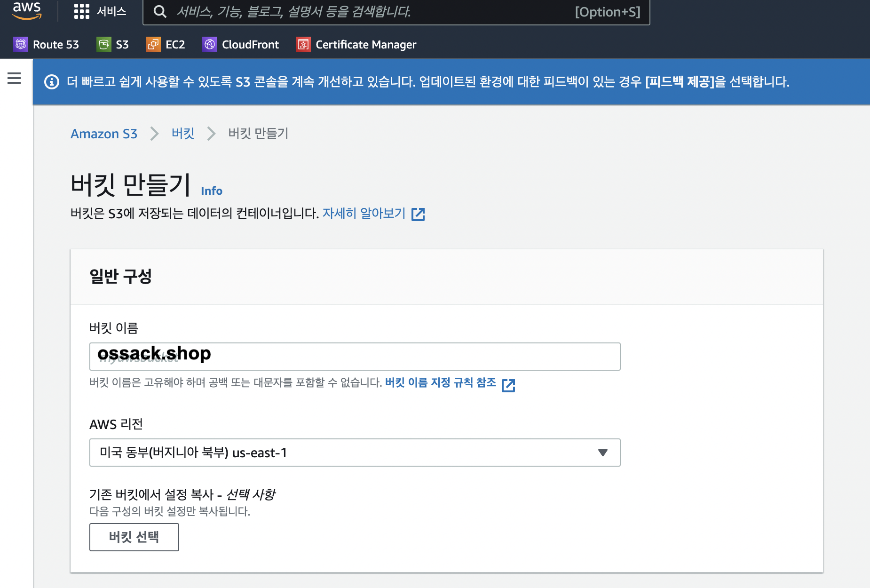Click the AWS 리전 field label
This screenshot has width=870, height=588.
[116, 424]
